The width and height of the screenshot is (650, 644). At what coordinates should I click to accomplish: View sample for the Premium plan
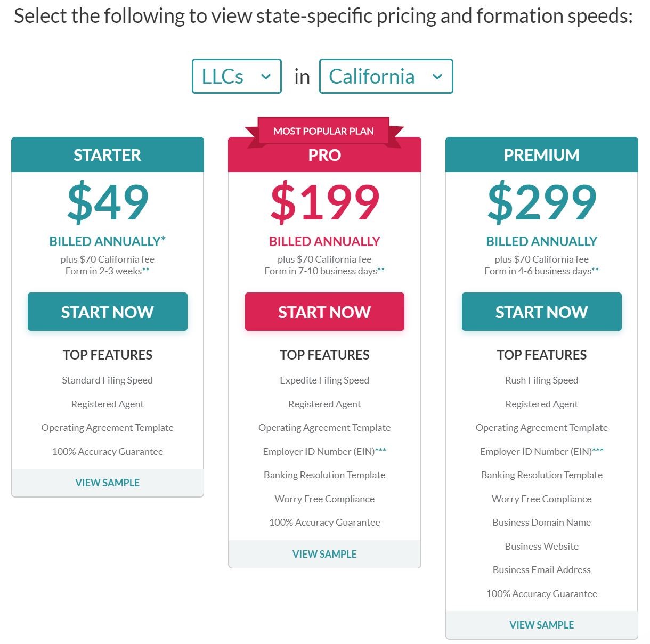(541, 625)
